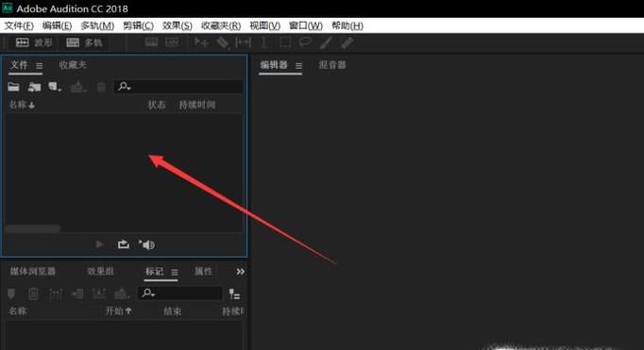Switch to the 收藏夹 panel tab

pos(73,65)
